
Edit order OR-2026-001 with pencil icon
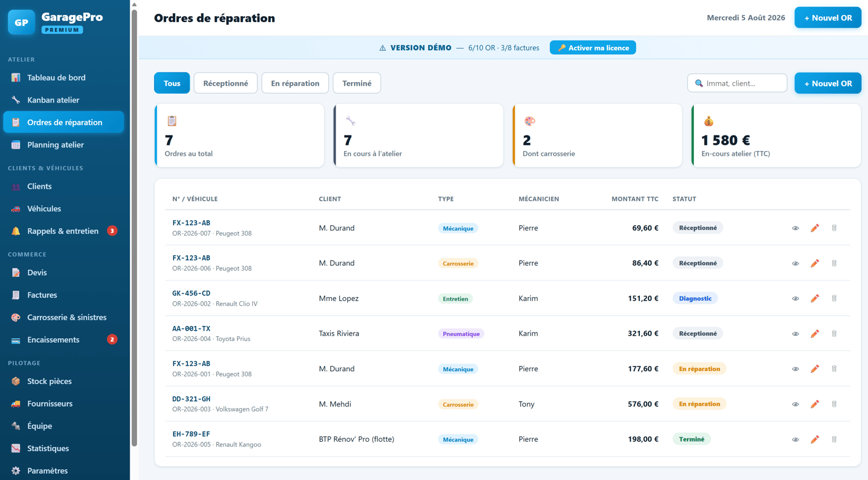(x=815, y=369)
